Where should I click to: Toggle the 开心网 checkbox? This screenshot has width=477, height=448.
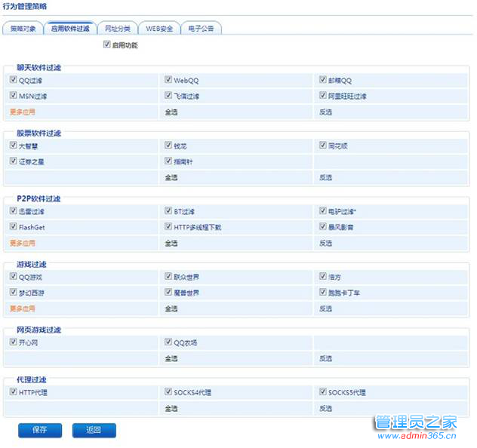pos(13,342)
